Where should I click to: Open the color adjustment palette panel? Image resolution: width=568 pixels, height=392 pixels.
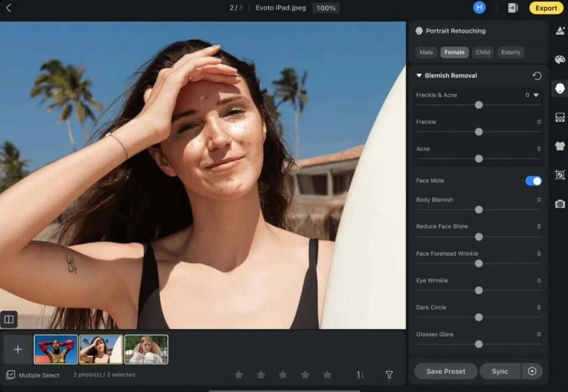coord(560,59)
